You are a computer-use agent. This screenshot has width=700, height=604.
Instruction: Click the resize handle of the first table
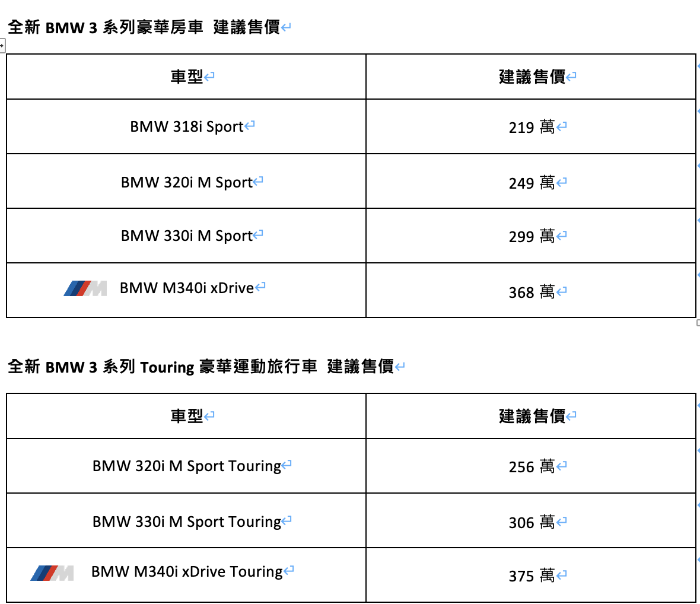click(698, 323)
